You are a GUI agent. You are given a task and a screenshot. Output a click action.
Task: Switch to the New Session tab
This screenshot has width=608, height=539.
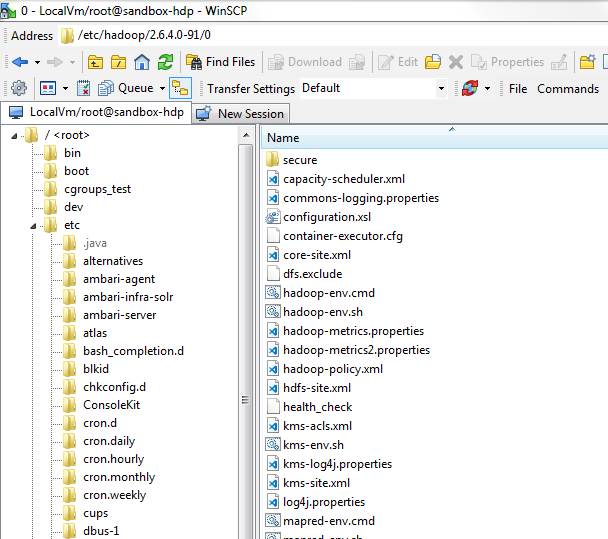pyautogui.click(x=241, y=113)
